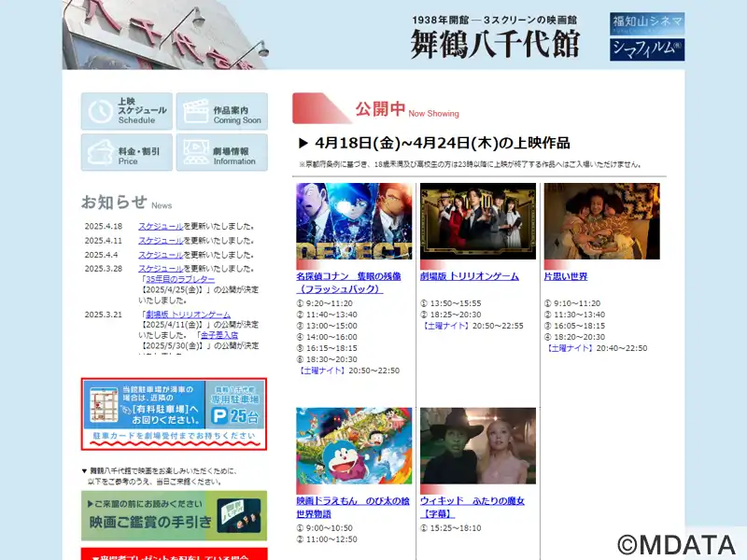Open the スケジュール link dated 2025.3.28
This screenshot has height=560, width=747.
161,269
